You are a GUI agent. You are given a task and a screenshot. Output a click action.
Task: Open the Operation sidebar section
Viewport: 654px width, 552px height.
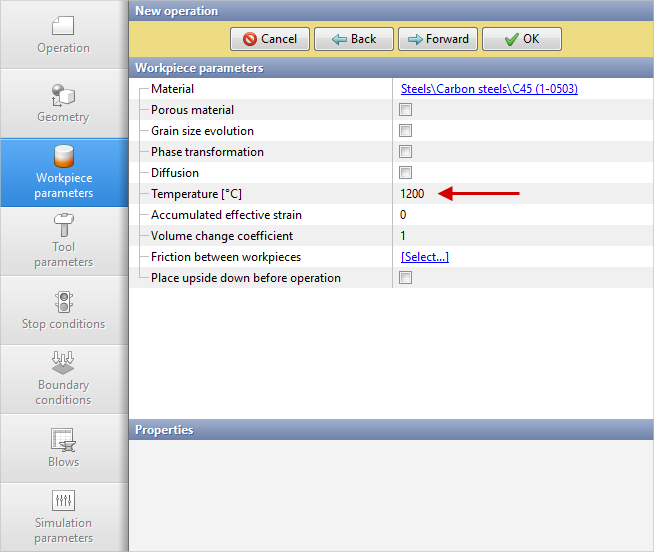[63, 35]
